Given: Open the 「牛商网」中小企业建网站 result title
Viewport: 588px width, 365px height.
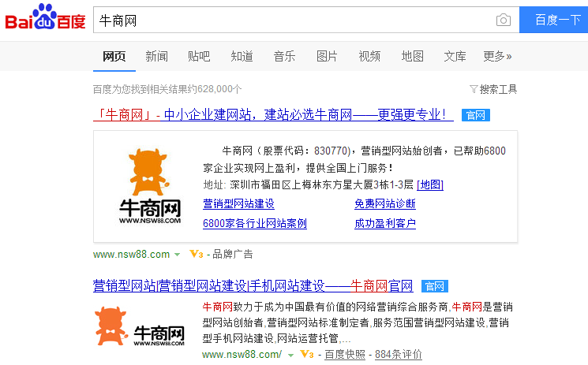Looking at the screenshot, I should point(273,114).
